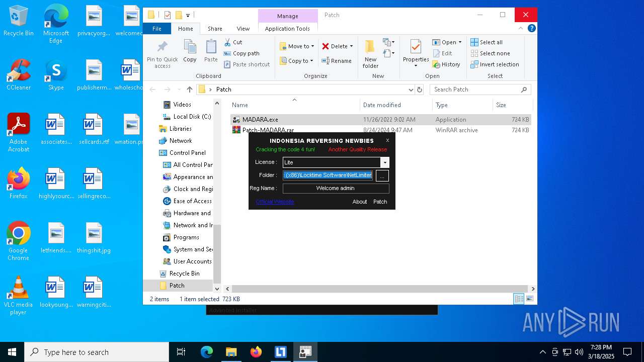Viewport: 644px width, 362px height.
Task: Open Task View on taskbar
Action: 181,352
